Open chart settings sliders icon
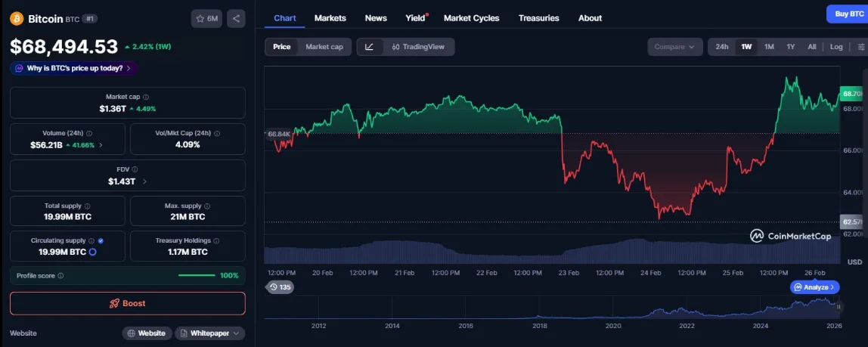 (x=861, y=47)
